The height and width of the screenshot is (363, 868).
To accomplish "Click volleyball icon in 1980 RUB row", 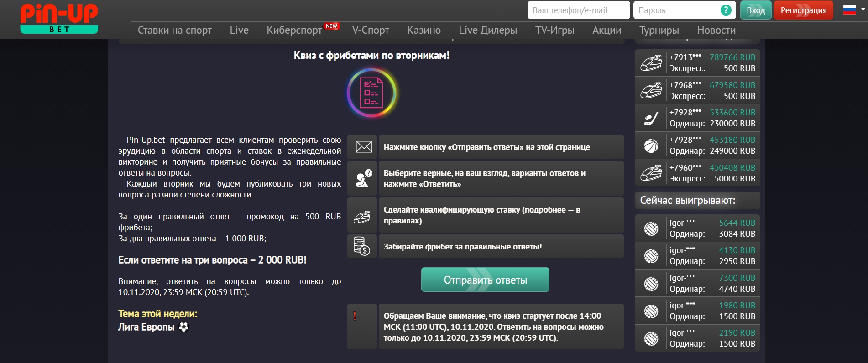I will 651,311.
